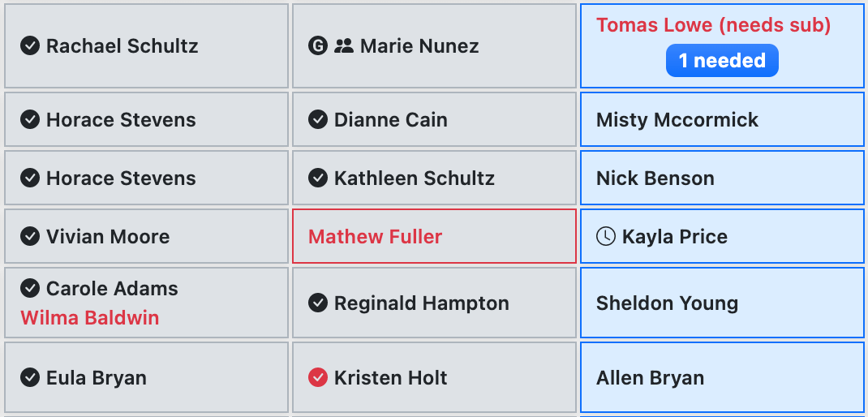Click the clock icon beside Kayla Price
This screenshot has width=868, height=417.
(x=606, y=237)
